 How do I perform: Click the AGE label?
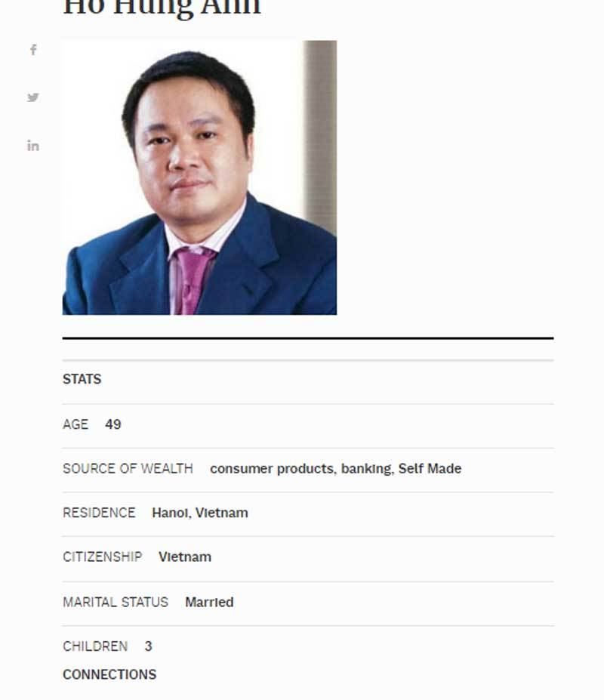75,424
